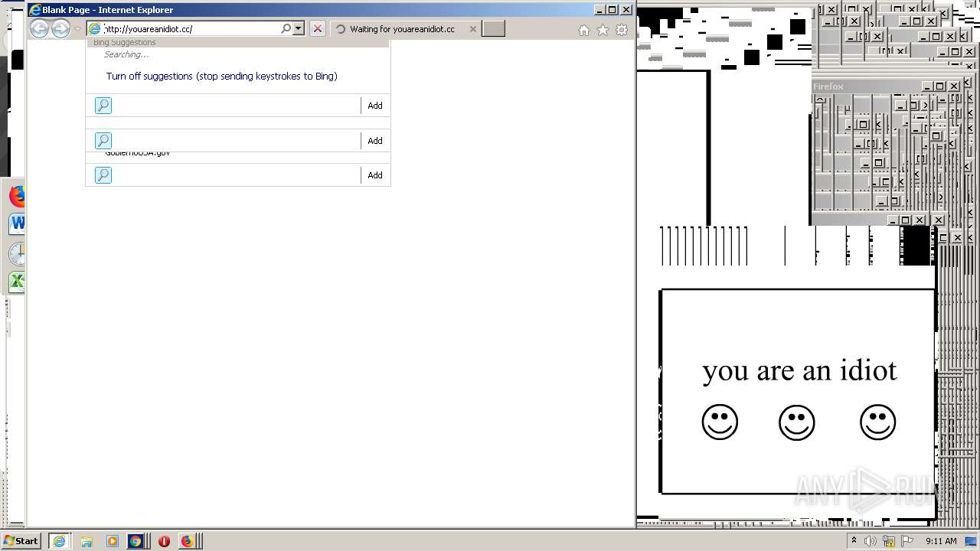This screenshot has width=980, height=551.
Task: Close the gray Firefox titled window
Action: [x=954, y=86]
